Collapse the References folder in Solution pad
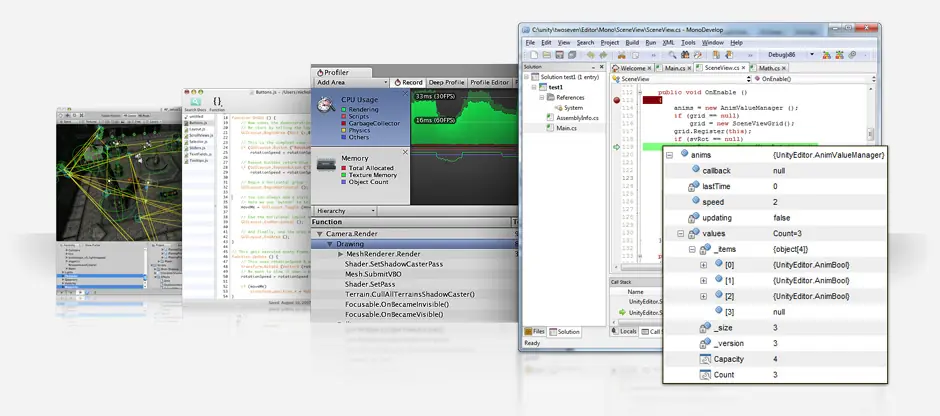This screenshot has height=416, width=940. [541, 97]
